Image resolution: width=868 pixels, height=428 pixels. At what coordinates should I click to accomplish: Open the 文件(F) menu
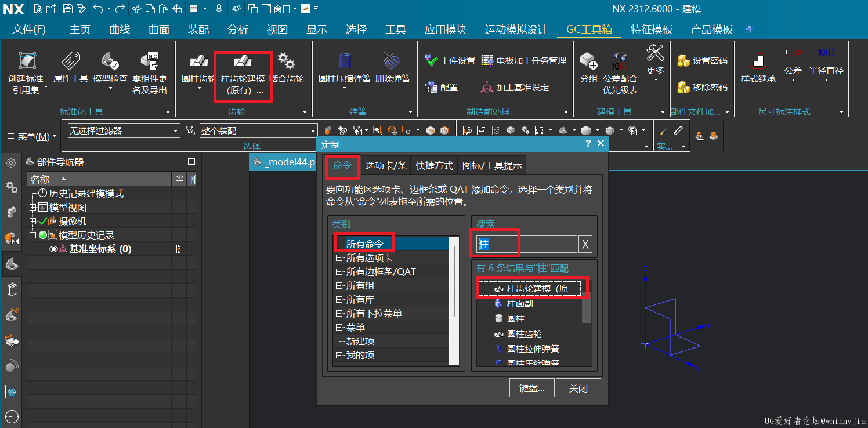coord(29,30)
